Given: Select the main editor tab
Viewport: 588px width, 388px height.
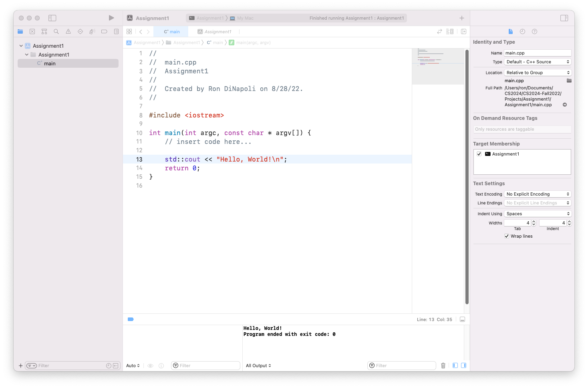Looking at the screenshot, I should (172, 32).
